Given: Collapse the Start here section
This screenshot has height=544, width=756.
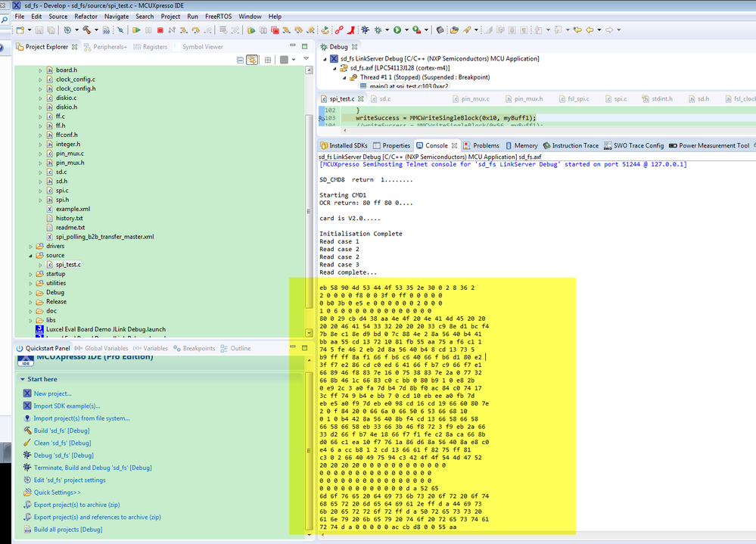Looking at the screenshot, I should click(22, 379).
